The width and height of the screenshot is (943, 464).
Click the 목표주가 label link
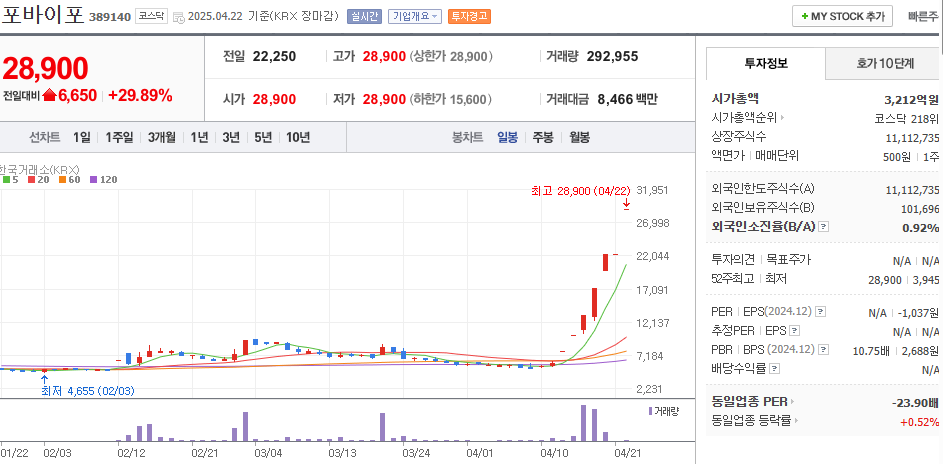pyautogui.click(x=788, y=260)
